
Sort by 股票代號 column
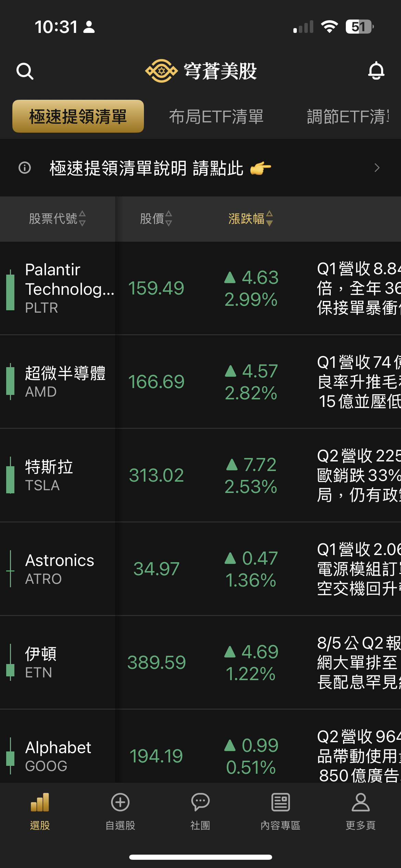click(x=57, y=218)
